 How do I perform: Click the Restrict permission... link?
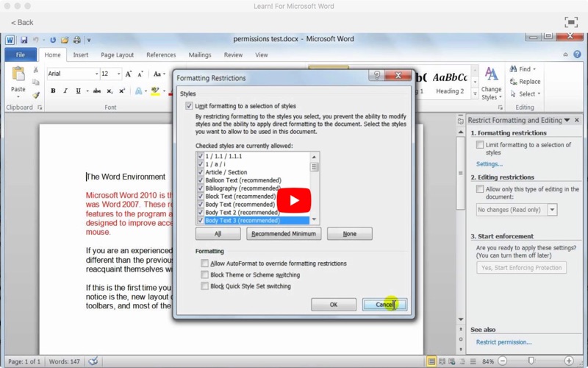click(x=503, y=342)
